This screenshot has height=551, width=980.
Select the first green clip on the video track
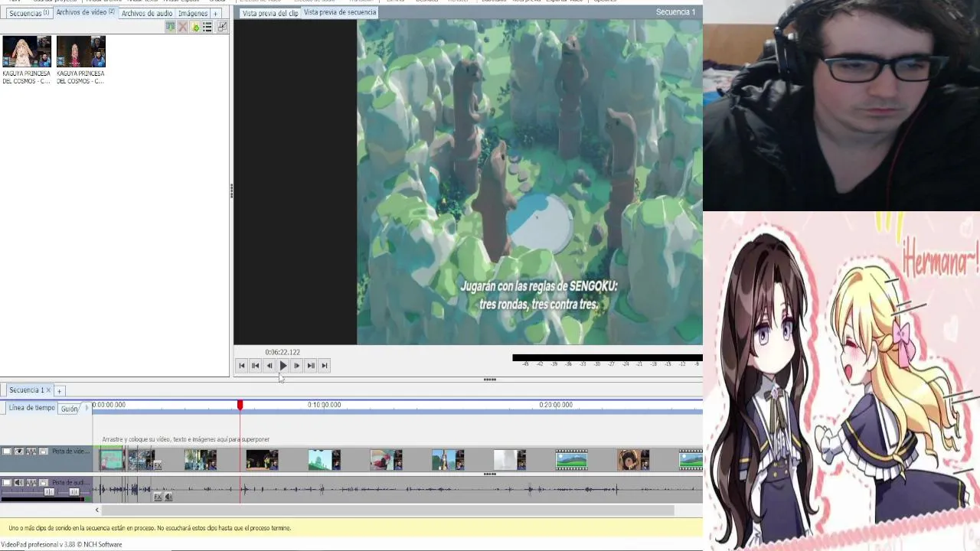(x=111, y=460)
